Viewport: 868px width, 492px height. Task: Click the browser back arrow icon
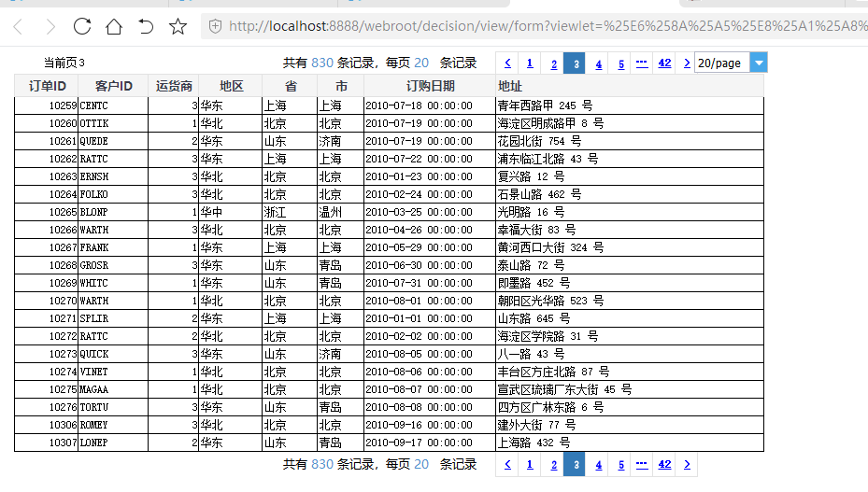19,26
